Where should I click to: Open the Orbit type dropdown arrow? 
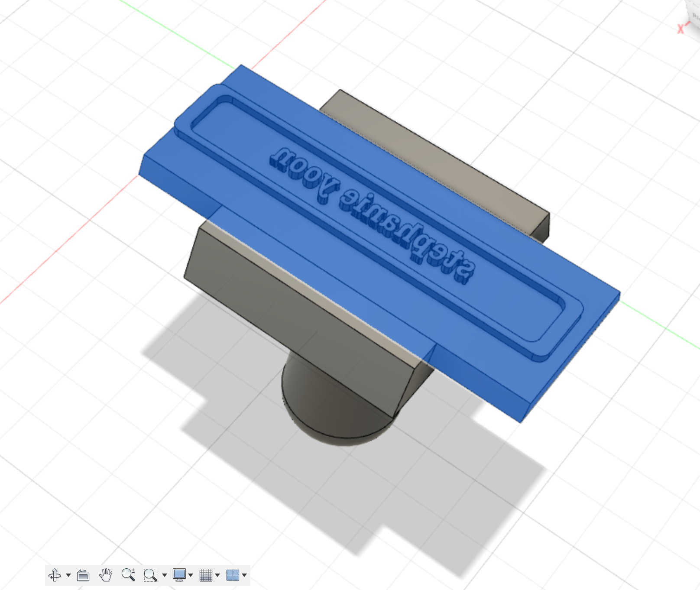click(x=68, y=575)
